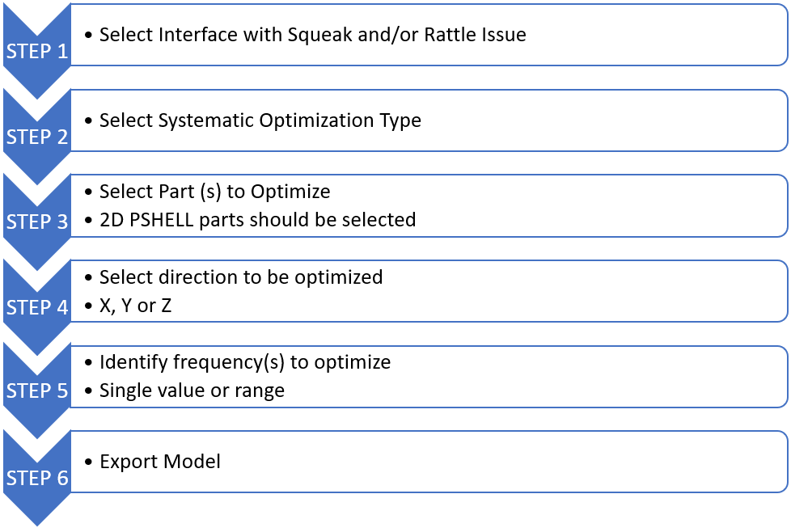Click 'Identify frequency(s) to optimize' line
This screenshot has width=791, height=532.
point(244,362)
